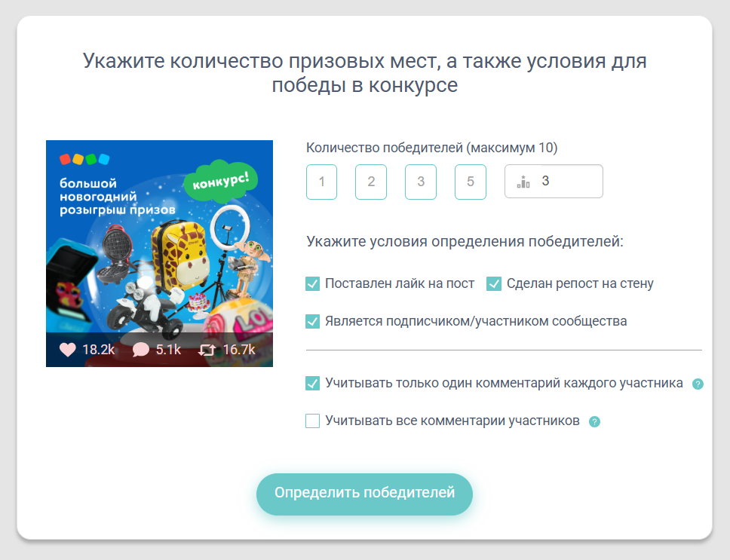Click help icon beside all-comments option
The image size is (730, 560).
594,421
